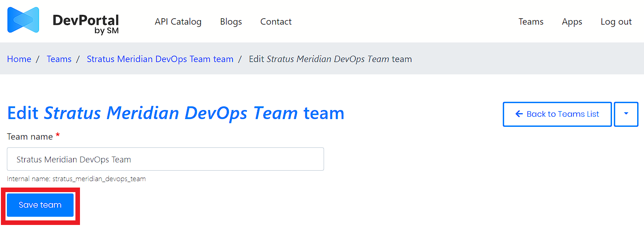
Task: Click the Internal name helper text
Action: [76, 179]
